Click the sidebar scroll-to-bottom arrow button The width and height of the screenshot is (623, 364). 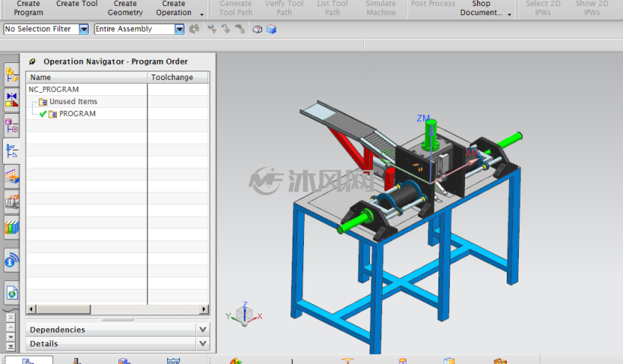coord(11,347)
